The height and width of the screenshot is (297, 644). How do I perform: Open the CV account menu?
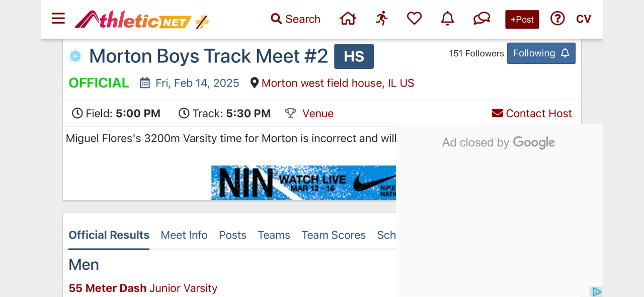click(x=584, y=19)
